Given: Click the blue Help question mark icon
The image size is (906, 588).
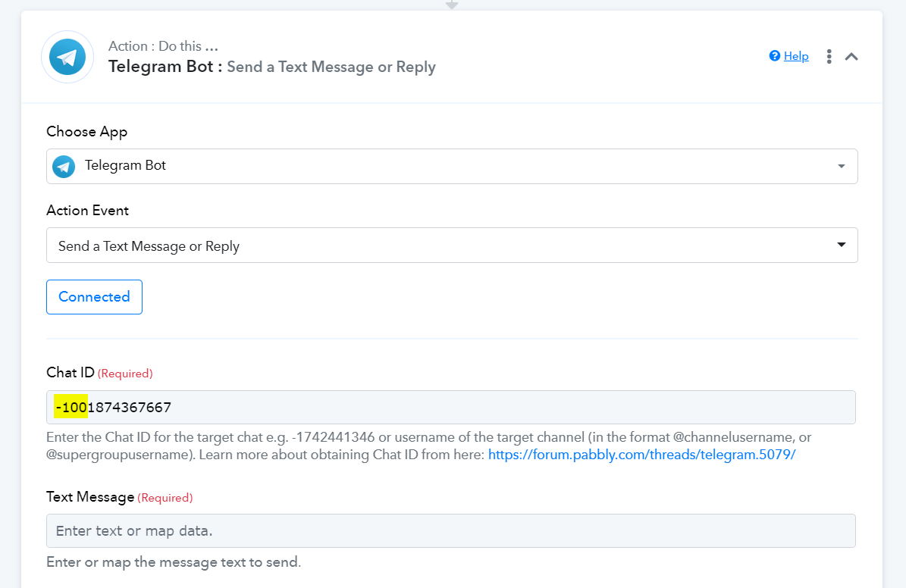Looking at the screenshot, I should [x=775, y=55].
